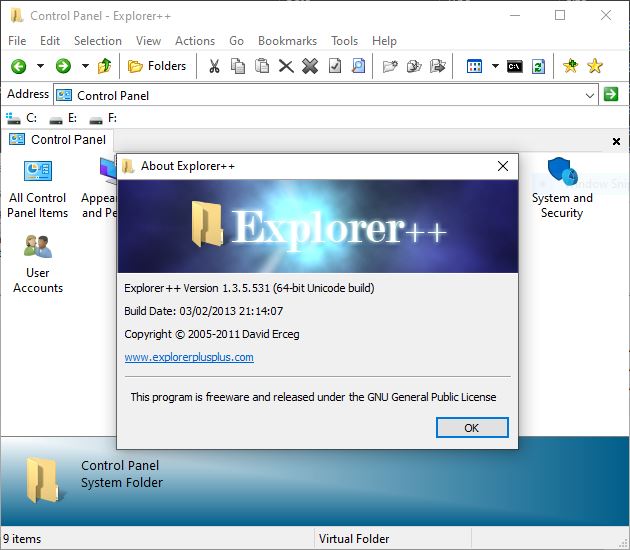This screenshot has height=550, width=630.
Task: Select the F: drive button
Action: pyautogui.click(x=103, y=118)
